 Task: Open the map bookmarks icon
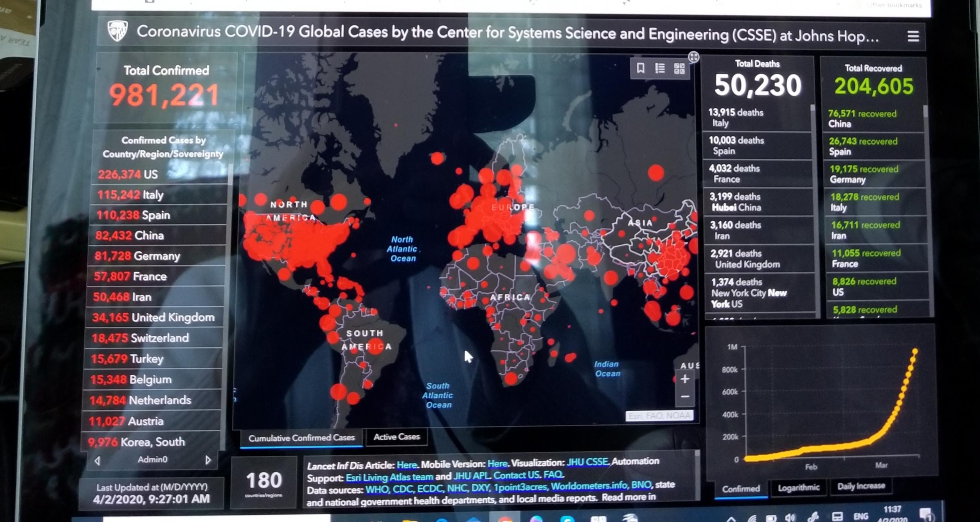click(641, 68)
